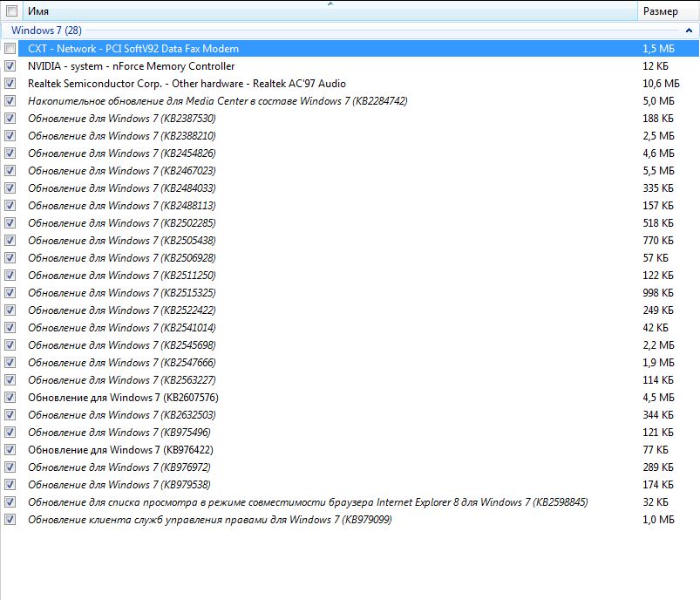Uncheck the KB2511250 update checkbox
Screen dimensions: 700x600
click(10, 276)
